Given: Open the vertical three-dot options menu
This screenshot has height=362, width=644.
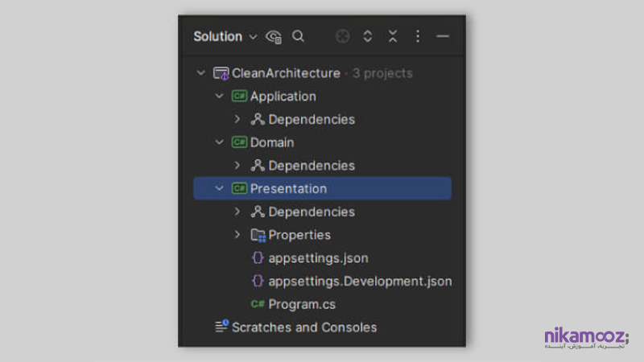Looking at the screenshot, I should [x=418, y=36].
